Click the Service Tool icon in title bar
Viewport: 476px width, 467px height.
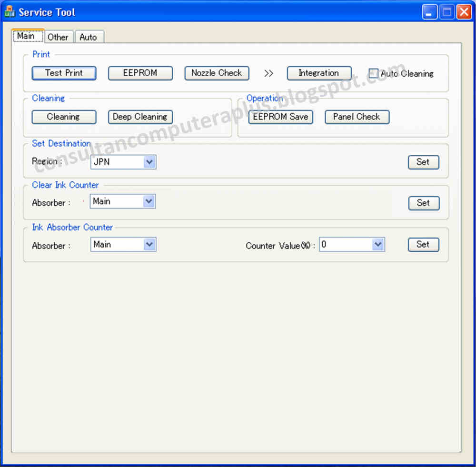pos(10,10)
